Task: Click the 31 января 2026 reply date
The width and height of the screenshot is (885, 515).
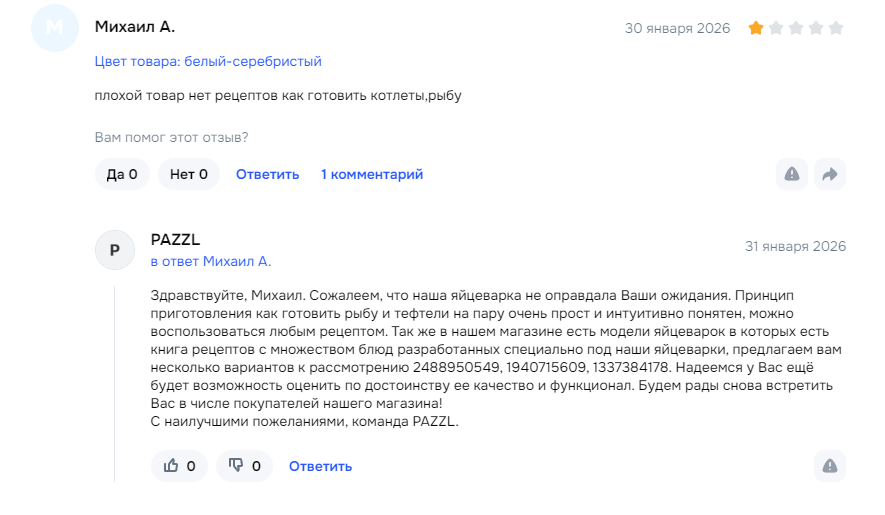Action: point(795,247)
